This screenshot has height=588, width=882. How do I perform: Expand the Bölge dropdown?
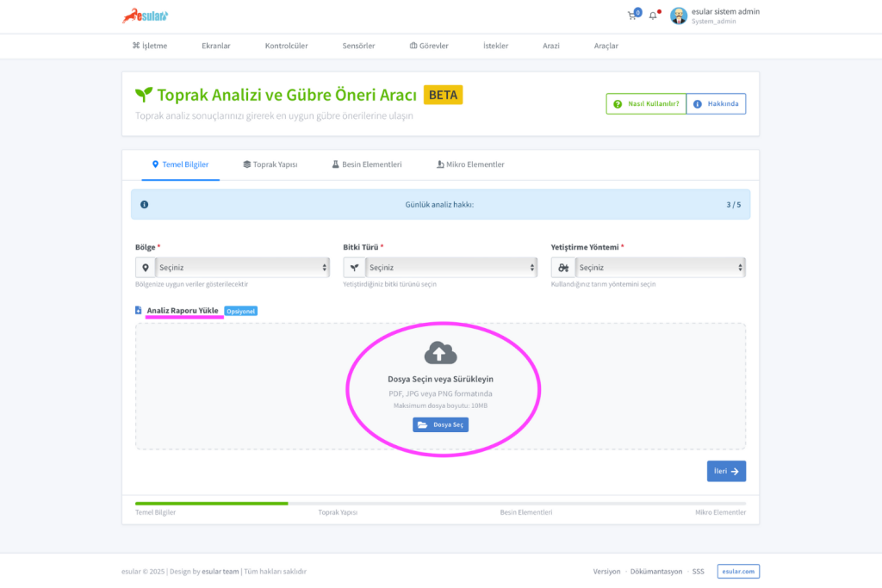[x=242, y=268]
